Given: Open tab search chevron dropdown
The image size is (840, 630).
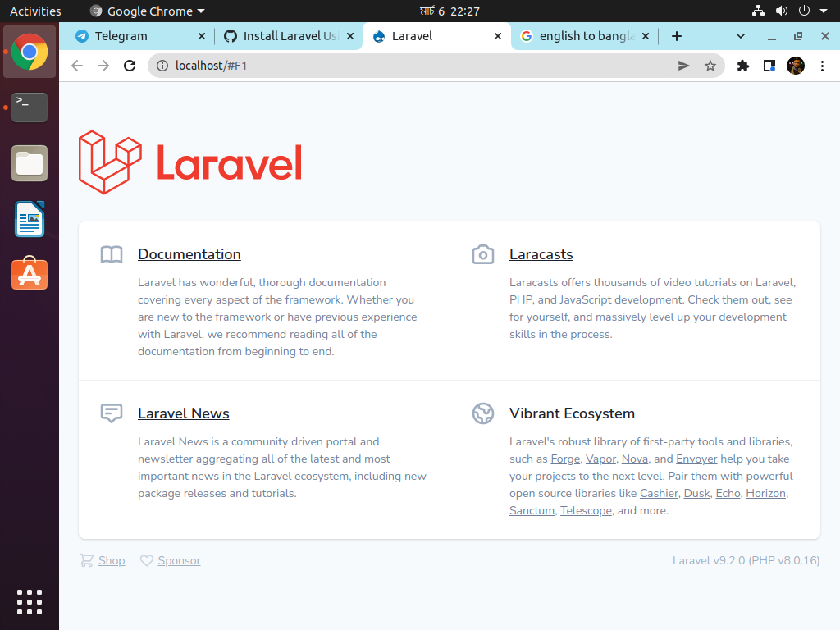Looking at the screenshot, I should pos(741,36).
